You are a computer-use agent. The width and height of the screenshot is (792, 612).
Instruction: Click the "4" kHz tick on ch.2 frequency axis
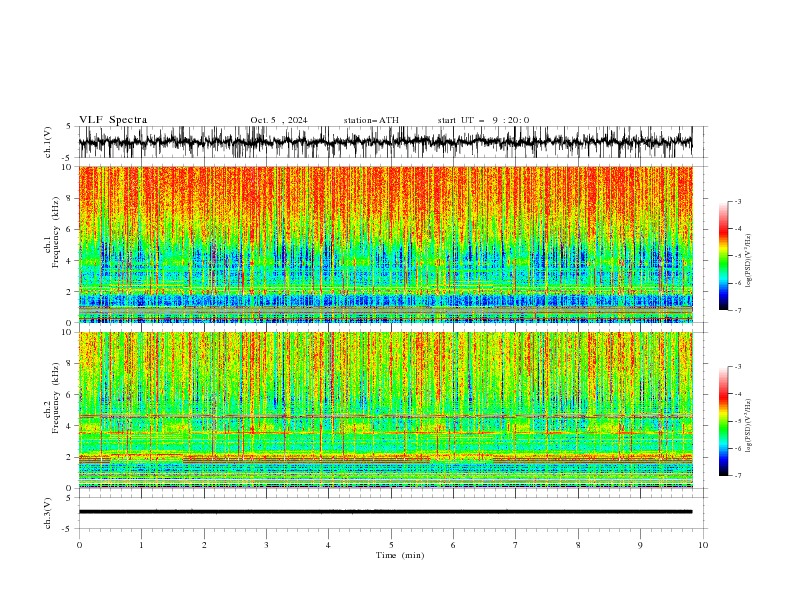point(70,426)
